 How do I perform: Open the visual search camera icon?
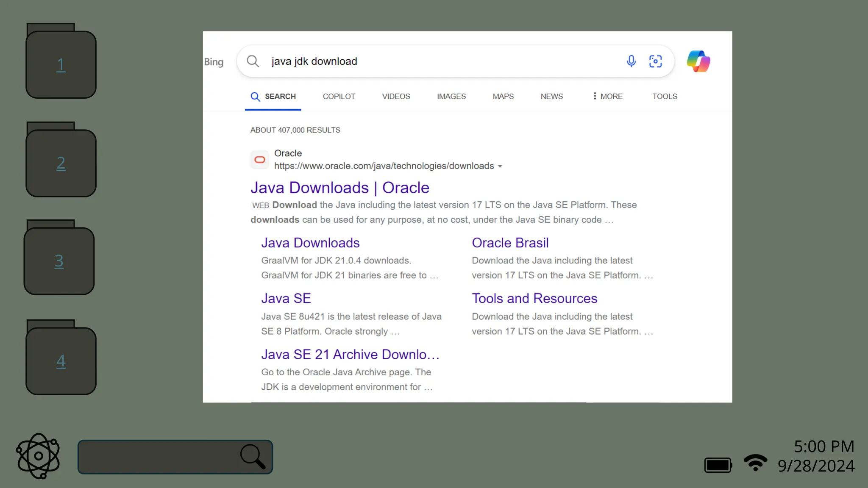pos(655,61)
